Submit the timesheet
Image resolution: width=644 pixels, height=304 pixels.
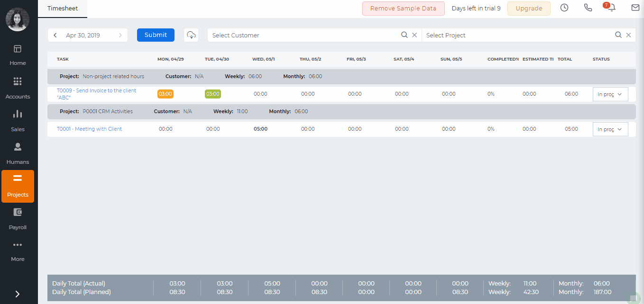pyautogui.click(x=156, y=35)
